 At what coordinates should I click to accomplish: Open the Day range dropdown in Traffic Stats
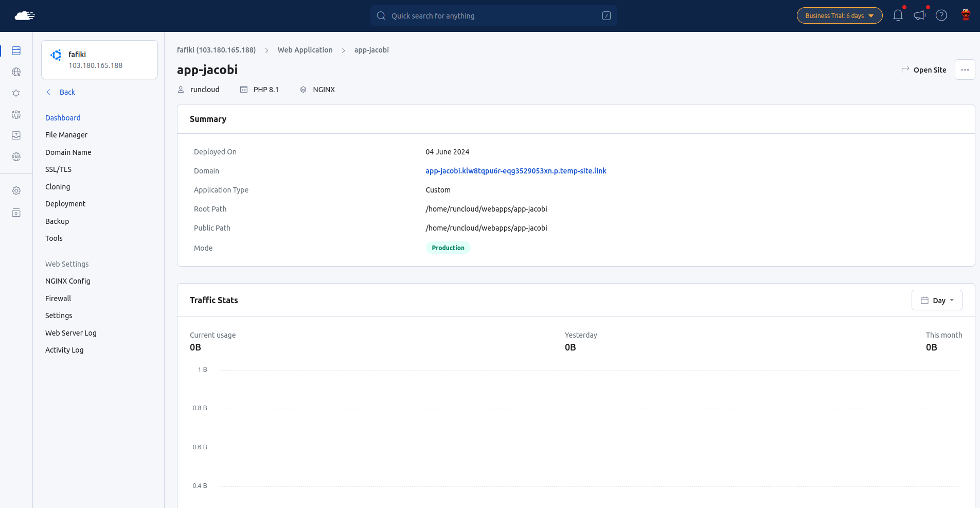pos(937,300)
